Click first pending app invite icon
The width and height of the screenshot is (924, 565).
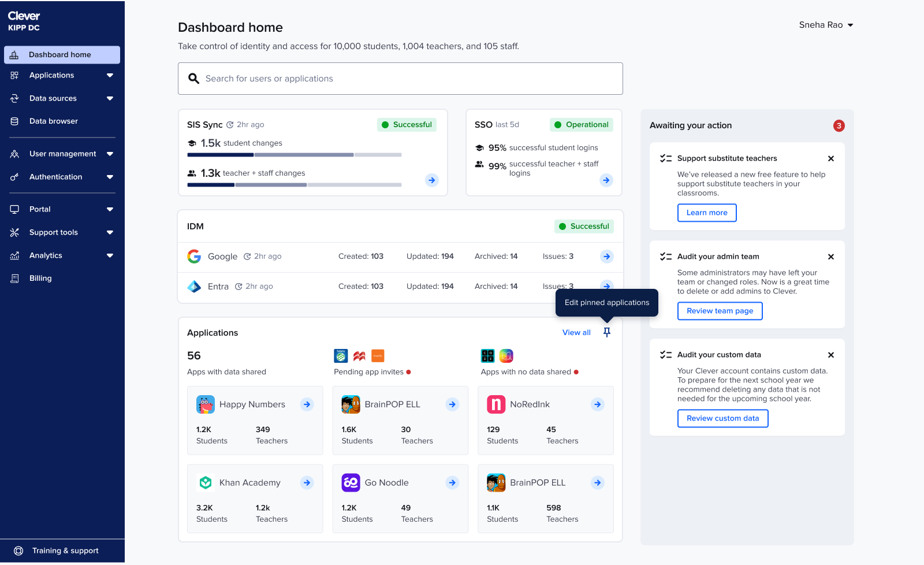pyautogui.click(x=341, y=356)
